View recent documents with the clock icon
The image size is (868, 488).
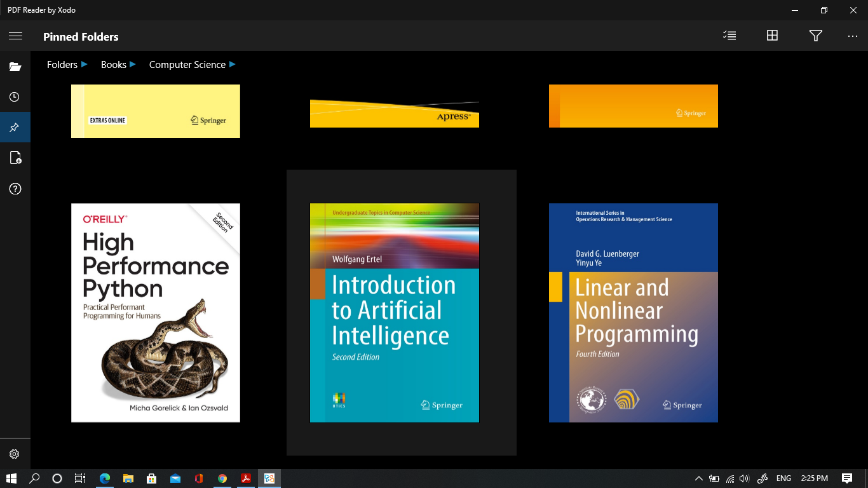[x=15, y=97]
